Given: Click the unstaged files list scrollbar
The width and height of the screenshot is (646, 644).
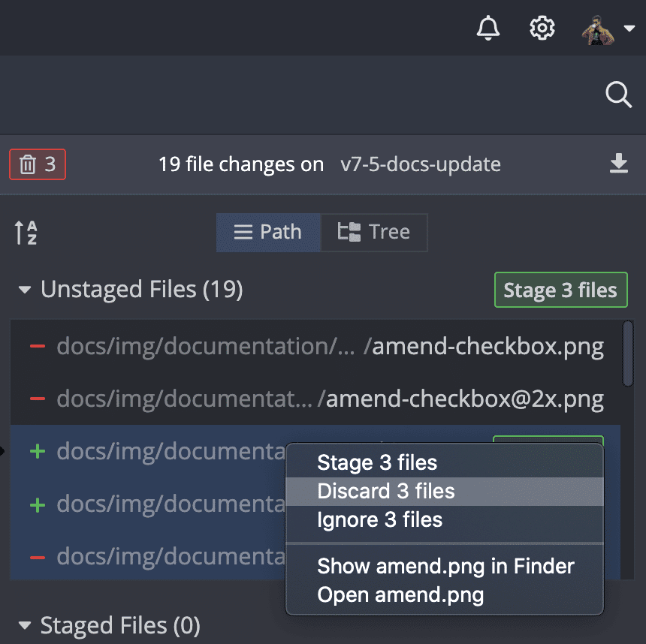Looking at the screenshot, I should (628, 354).
